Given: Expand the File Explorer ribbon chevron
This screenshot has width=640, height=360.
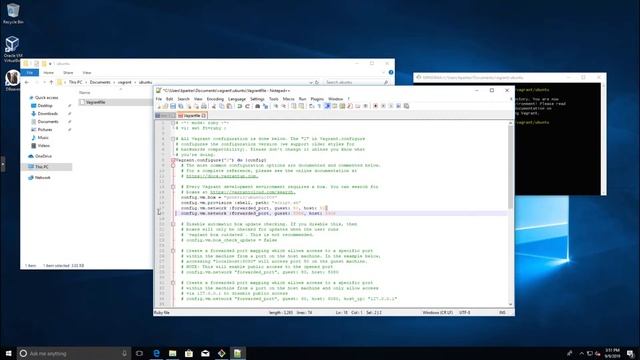Looking at the screenshot, I should 383,73.
